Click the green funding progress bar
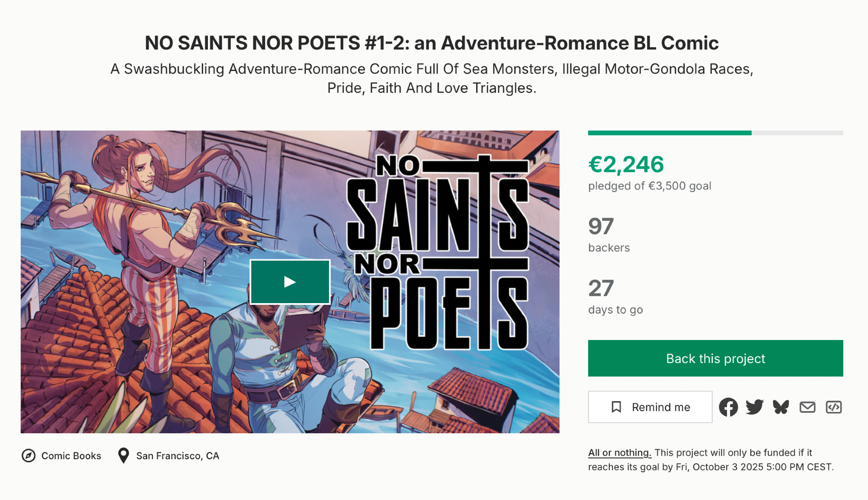This screenshot has height=500, width=868. (670, 133)
